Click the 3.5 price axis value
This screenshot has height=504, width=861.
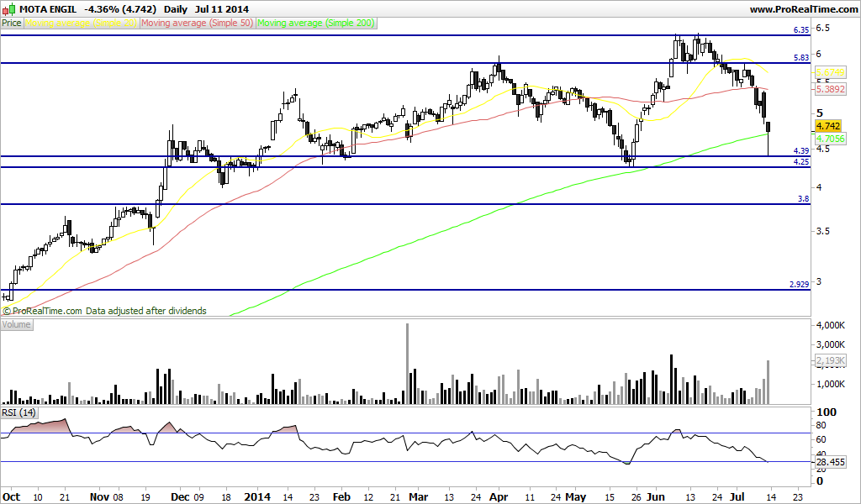point(822,231)
